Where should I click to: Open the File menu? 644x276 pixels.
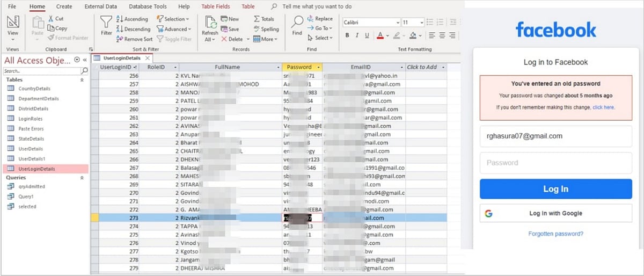12,6
